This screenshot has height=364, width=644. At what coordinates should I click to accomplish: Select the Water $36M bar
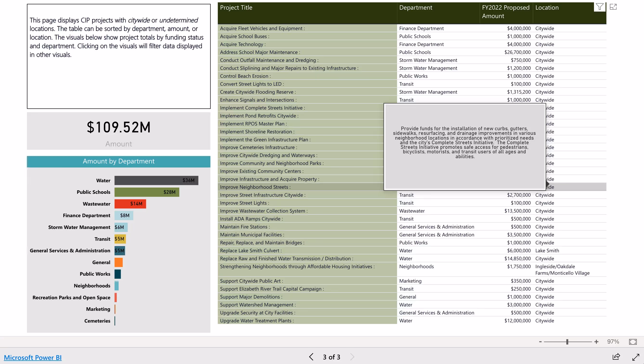[x=156, y=180]
